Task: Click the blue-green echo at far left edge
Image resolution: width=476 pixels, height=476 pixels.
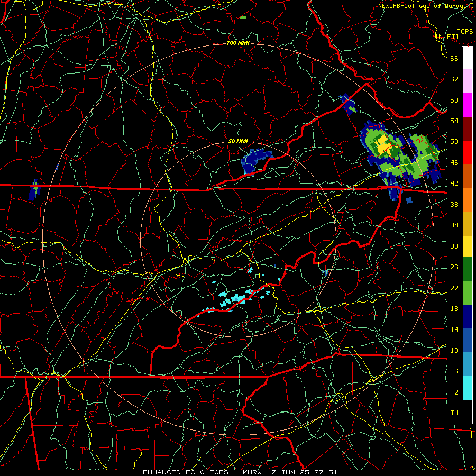Action: point(34,190)
